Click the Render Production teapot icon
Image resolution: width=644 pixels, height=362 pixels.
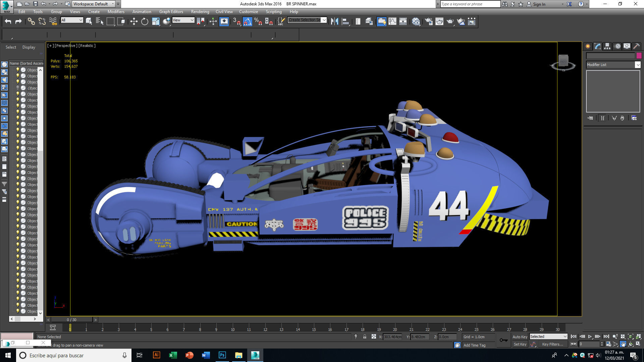coord(450,21)
